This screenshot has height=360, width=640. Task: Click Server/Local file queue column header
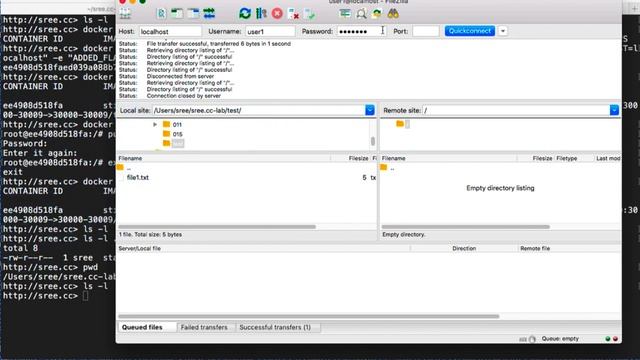point(264,249)
